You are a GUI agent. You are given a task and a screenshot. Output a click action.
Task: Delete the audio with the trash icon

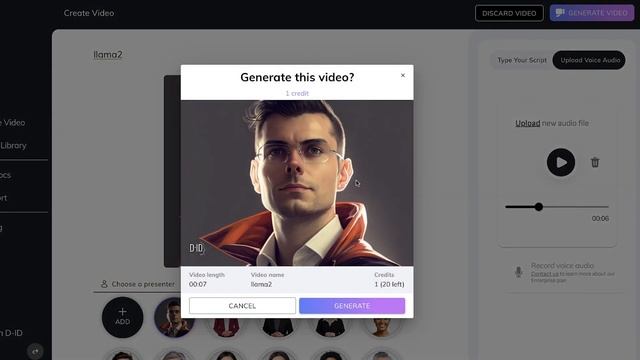click(x=595, y=162)
